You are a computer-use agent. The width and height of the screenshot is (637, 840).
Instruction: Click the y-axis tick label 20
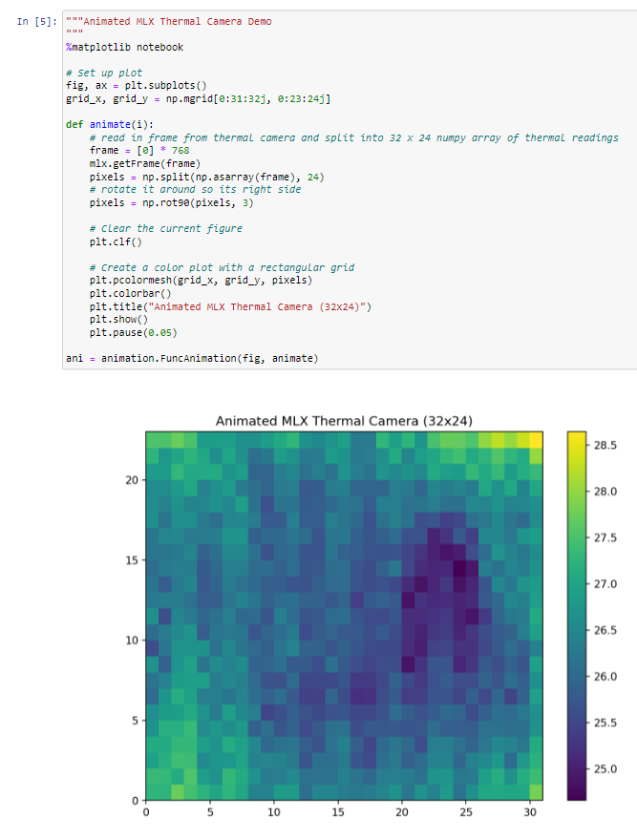tap(132, 480)
